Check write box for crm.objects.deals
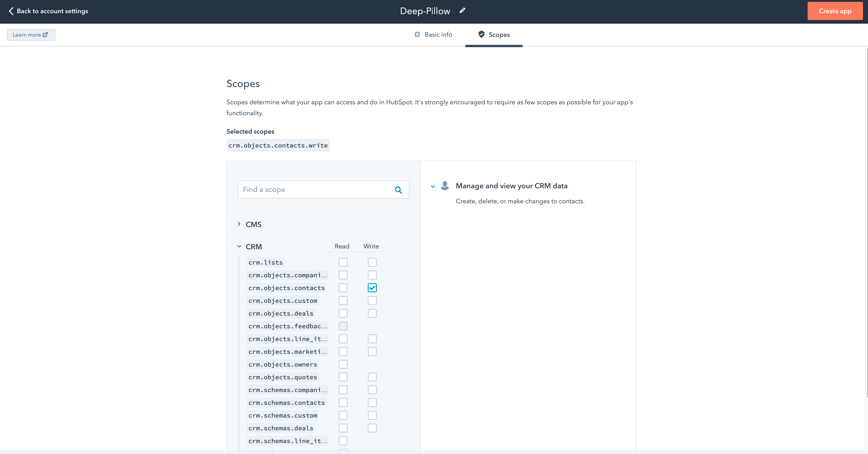 [372, 314]
